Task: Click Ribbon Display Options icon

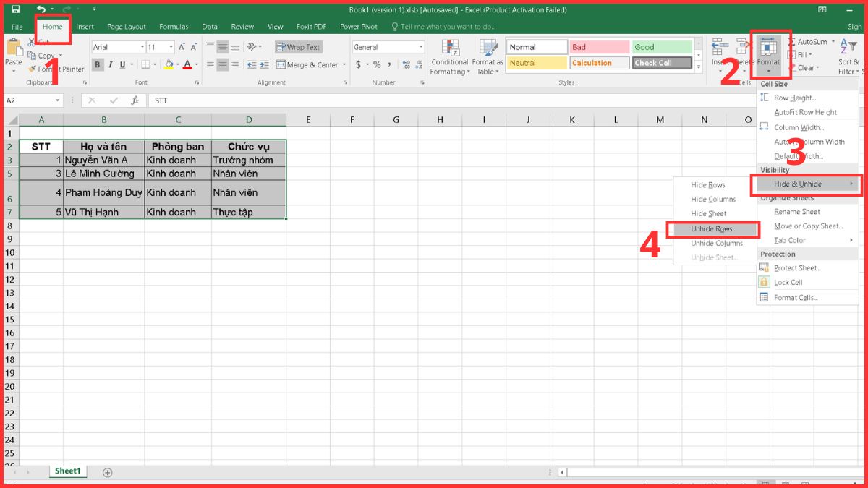Action: point(823,9)
